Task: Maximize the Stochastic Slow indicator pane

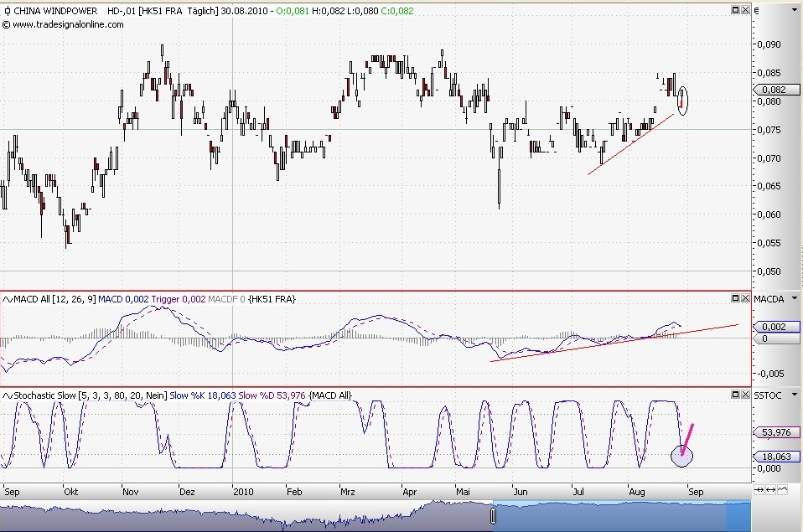Action: click(735, 395)
